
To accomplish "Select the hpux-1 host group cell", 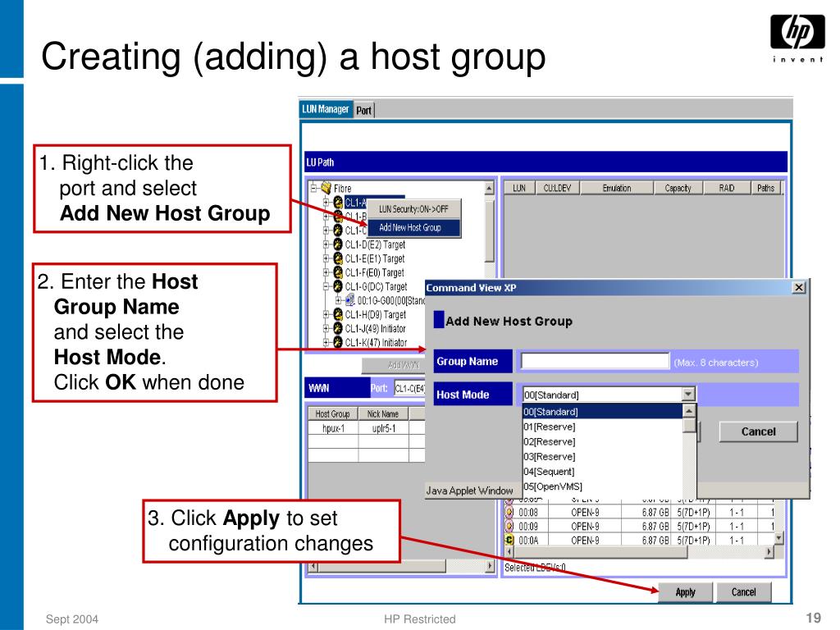I will [x=333, y=428].
